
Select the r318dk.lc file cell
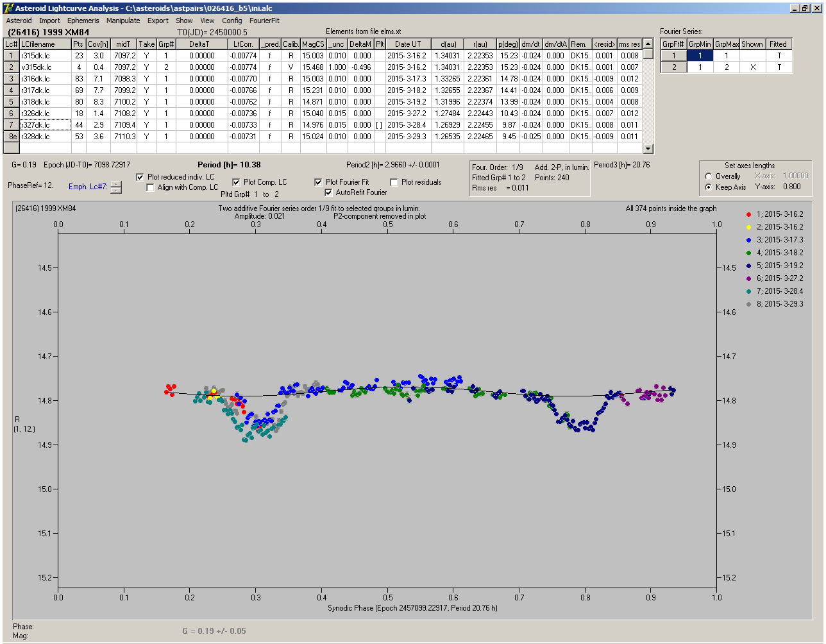click(x=44, y=102)
